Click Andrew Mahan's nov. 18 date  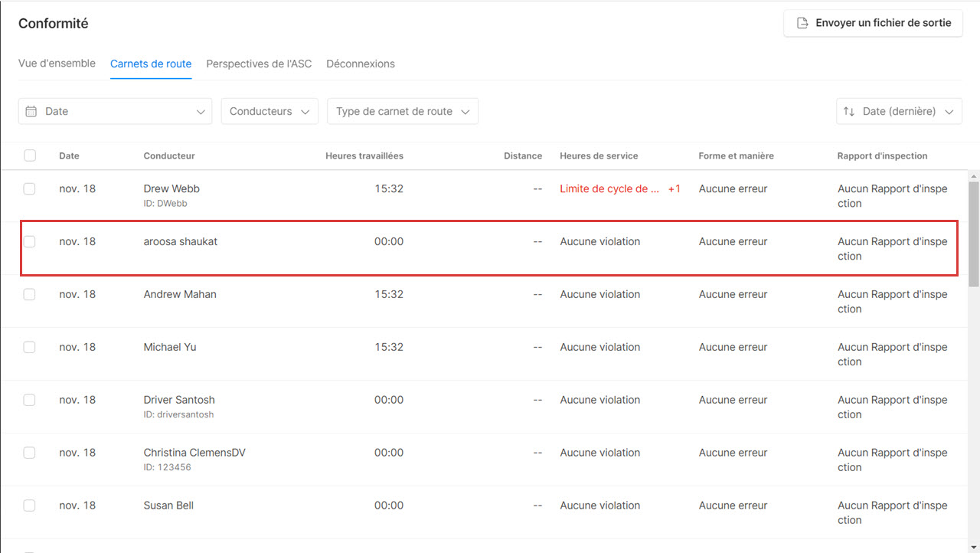click(77, 294)
